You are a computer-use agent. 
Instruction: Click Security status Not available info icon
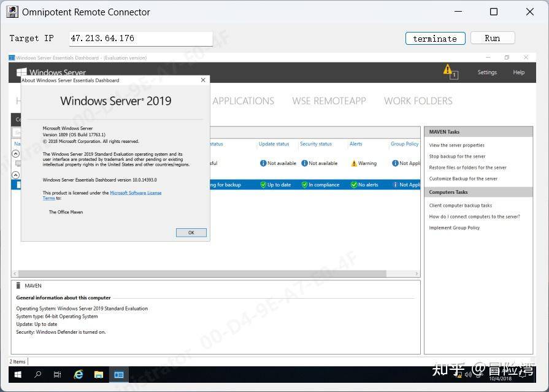[305, 163]
